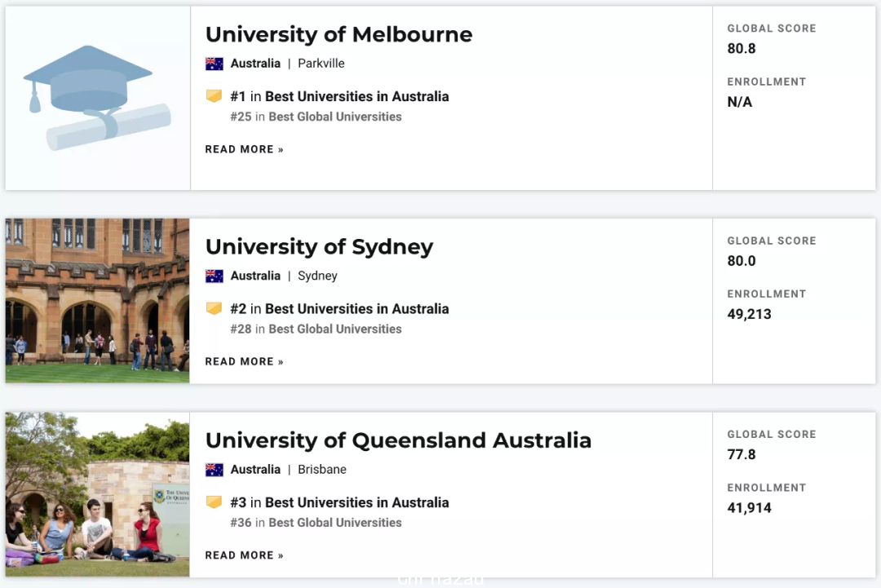Click the Australian flag icon under University of Sydney

coord(214,276)
